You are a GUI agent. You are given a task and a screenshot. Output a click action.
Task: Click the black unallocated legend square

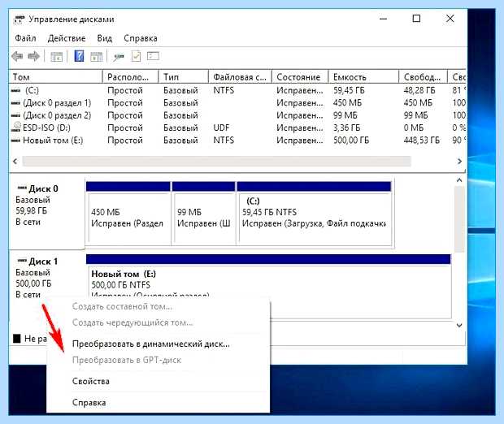coord(17,338)
